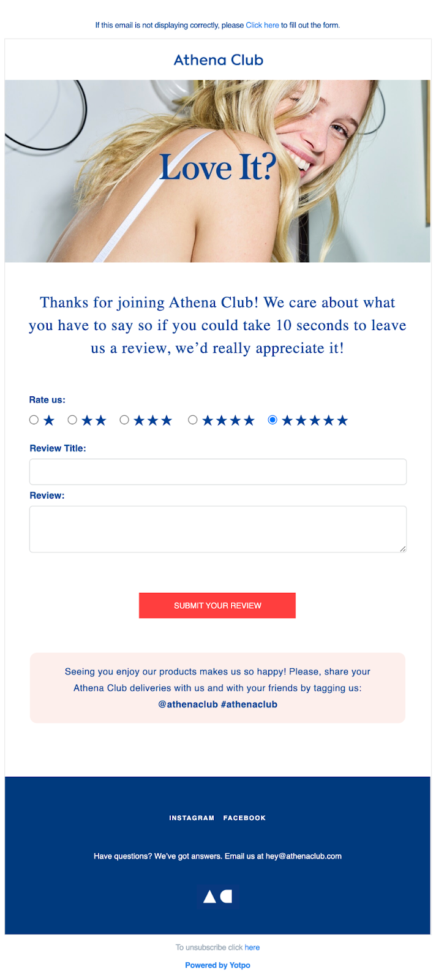Select the five-star rating radio button
This screenshot has width=436, height=980.
[x=272, y=420]
